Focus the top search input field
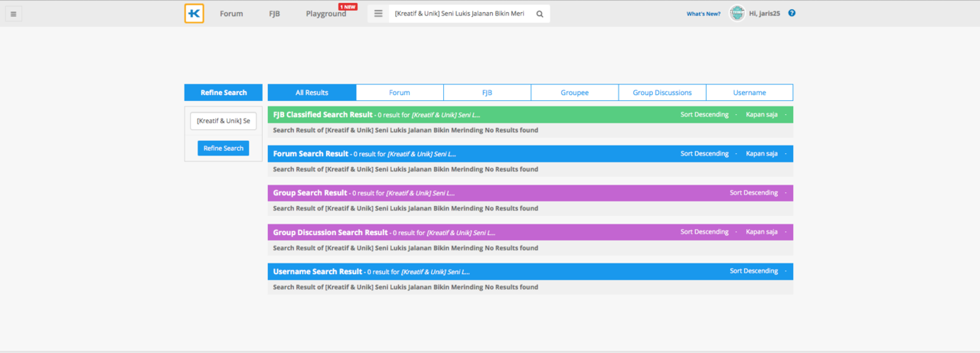Screen dimensions: 980x353 [460, 14]
